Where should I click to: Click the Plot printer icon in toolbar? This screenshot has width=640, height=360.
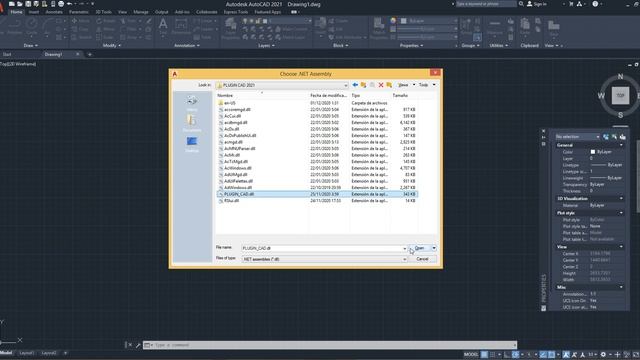61,4
